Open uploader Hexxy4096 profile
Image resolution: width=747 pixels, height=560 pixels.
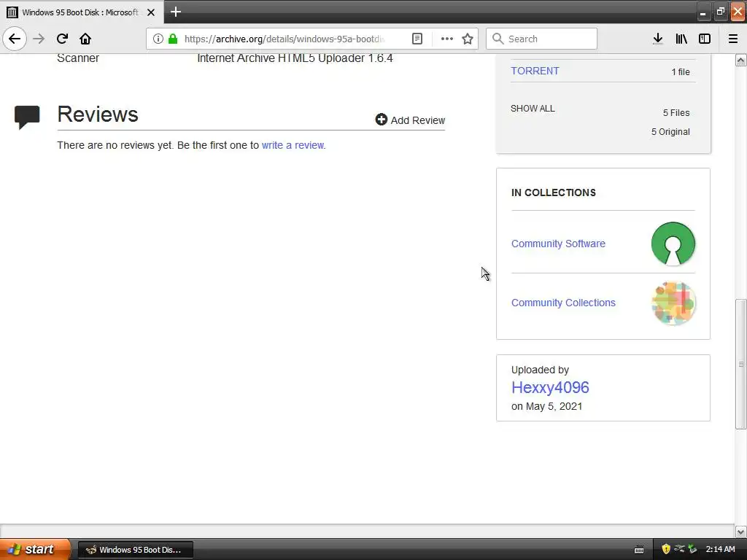550,388
